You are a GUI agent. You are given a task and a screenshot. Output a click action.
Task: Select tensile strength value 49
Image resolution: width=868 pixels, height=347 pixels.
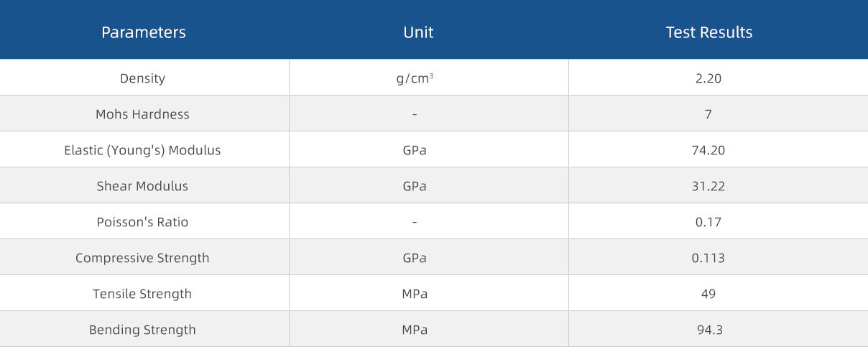point(708,294)
